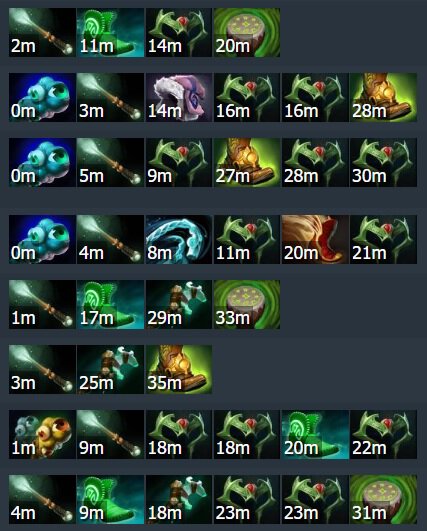Viewport: 427px width, 531px height.
Task: Select the Wind Lace icon at 8m
Action: 178,239
